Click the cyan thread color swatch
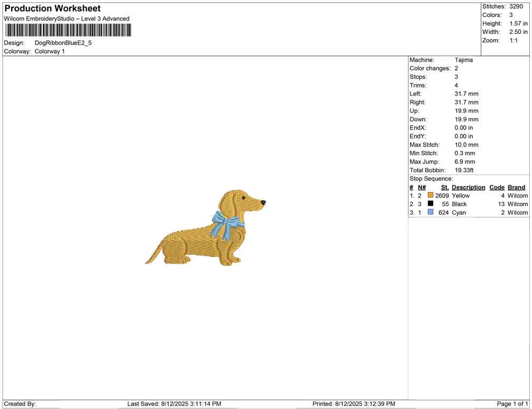The height and width of the screenshot is (409, 532). click(x=430, y=212)
